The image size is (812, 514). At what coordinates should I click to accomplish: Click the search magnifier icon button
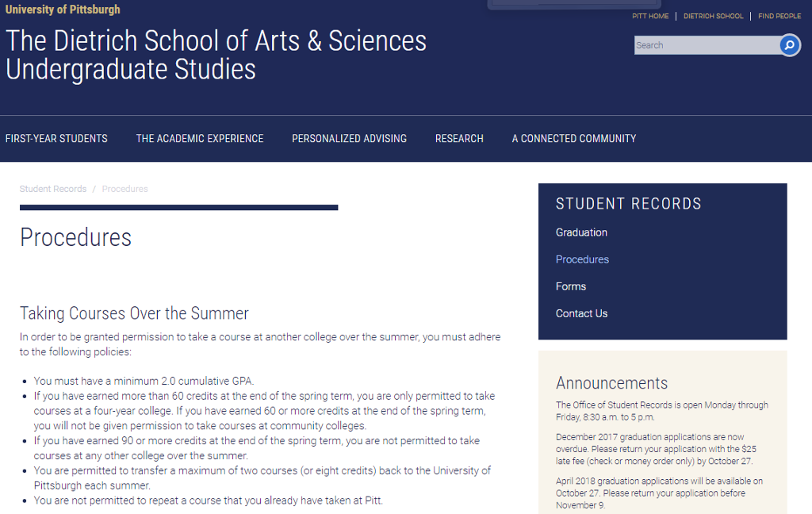click(789, 45)
